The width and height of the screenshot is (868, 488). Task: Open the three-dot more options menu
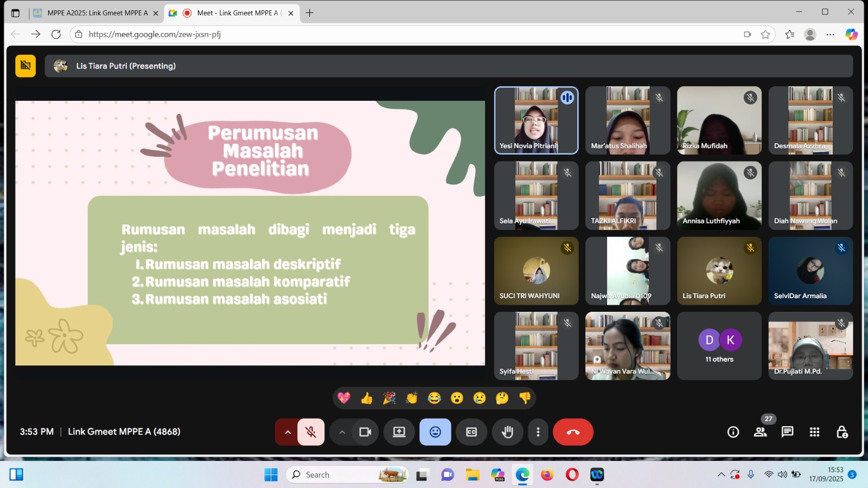538,432
